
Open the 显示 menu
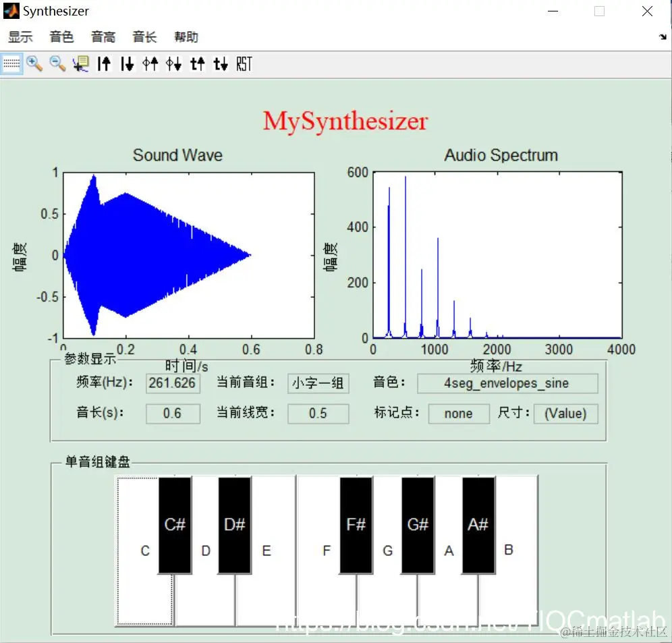(x=20, y=37)
